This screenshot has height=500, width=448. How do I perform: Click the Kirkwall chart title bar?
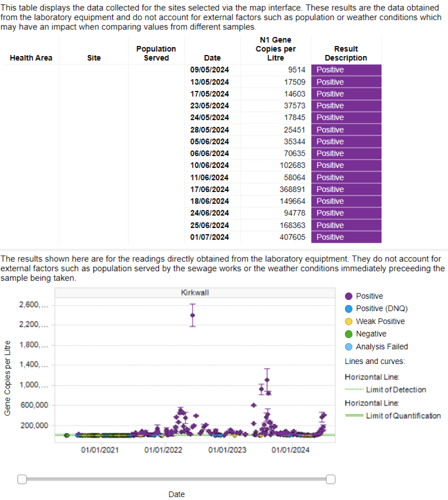click(x=194, y=292)
